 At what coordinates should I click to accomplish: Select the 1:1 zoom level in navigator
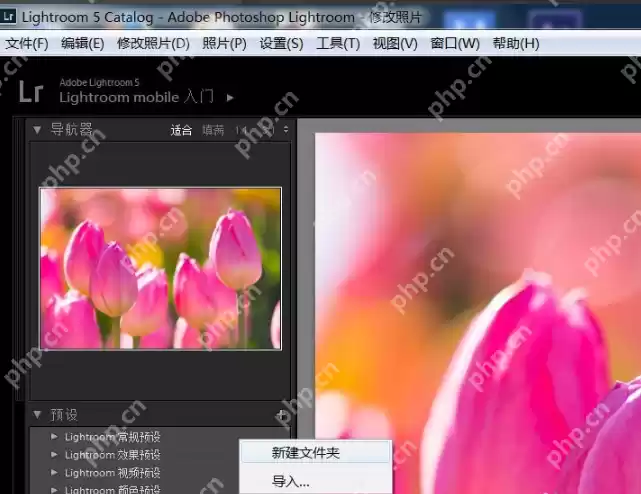(241, 130)
